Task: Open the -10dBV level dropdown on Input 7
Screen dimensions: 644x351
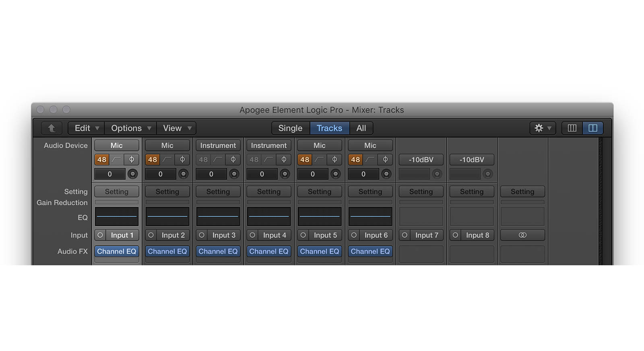Action: [421, 160]
